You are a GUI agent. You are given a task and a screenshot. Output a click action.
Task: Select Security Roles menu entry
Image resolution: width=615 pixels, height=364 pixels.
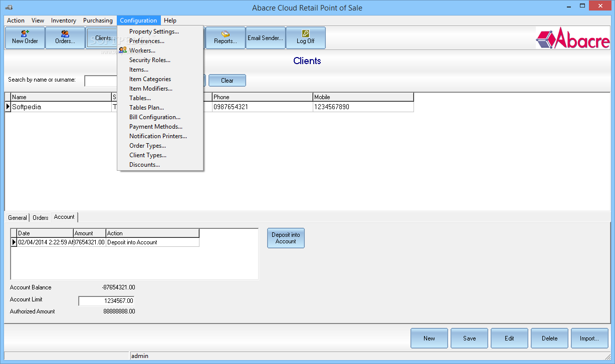point(160,60)
